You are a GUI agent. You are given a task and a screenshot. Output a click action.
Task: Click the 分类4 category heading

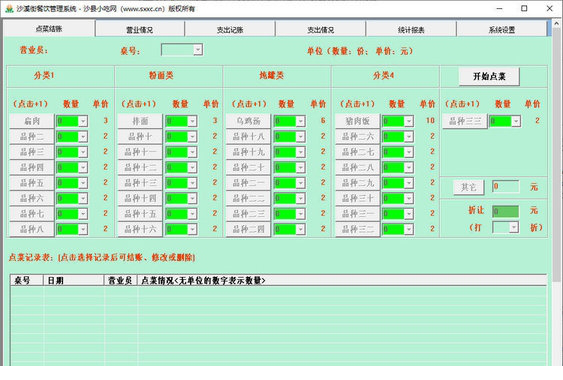pyautogui.click(x=383, y=75)
